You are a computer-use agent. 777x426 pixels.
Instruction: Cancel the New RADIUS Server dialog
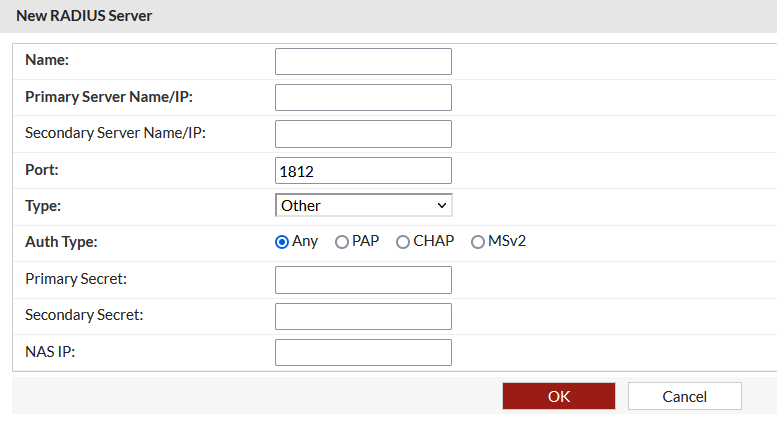(x=684, y=396)
